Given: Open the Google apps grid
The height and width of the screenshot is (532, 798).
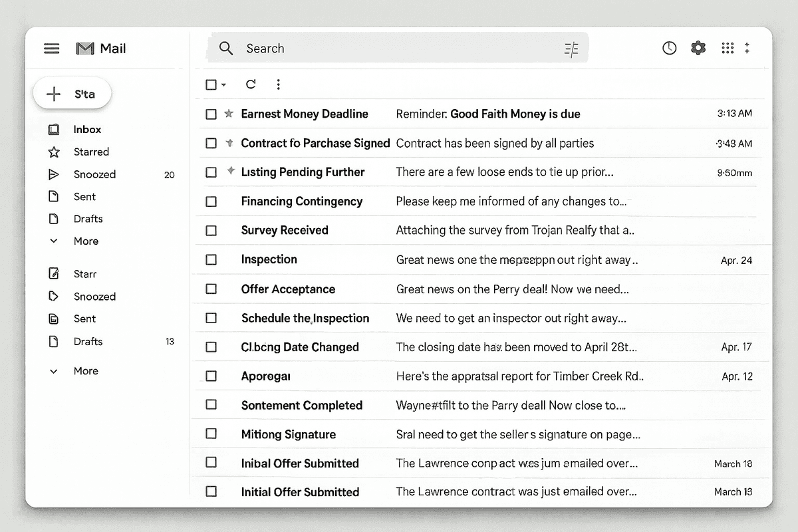Looking at the screenshot, I should (727, 48).
